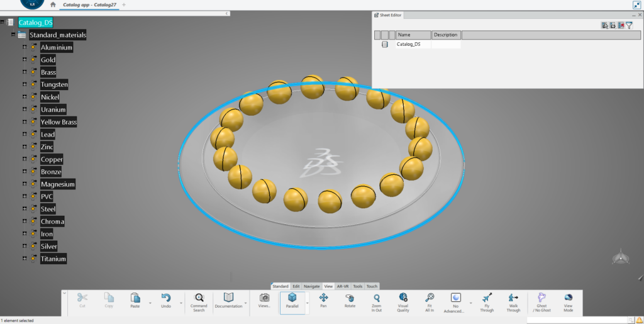The image size is (644, 324).
Task: Click Fit All In icon
Action: [x=430, y=298]
